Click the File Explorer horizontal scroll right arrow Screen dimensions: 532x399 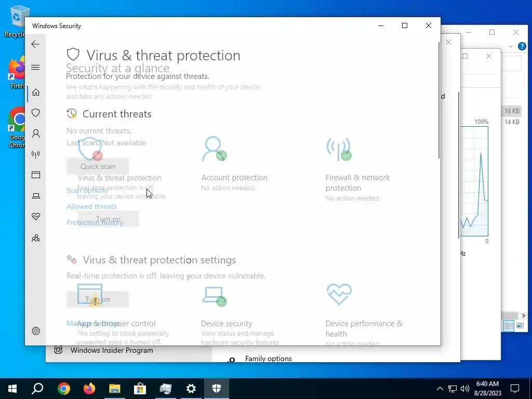click(523, 315)
